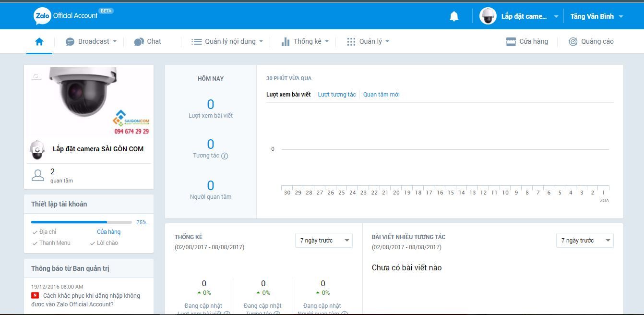The height and width of the screenshot is (315, 644).
Task: Click the 75% completion value
Action: (141, 222)
